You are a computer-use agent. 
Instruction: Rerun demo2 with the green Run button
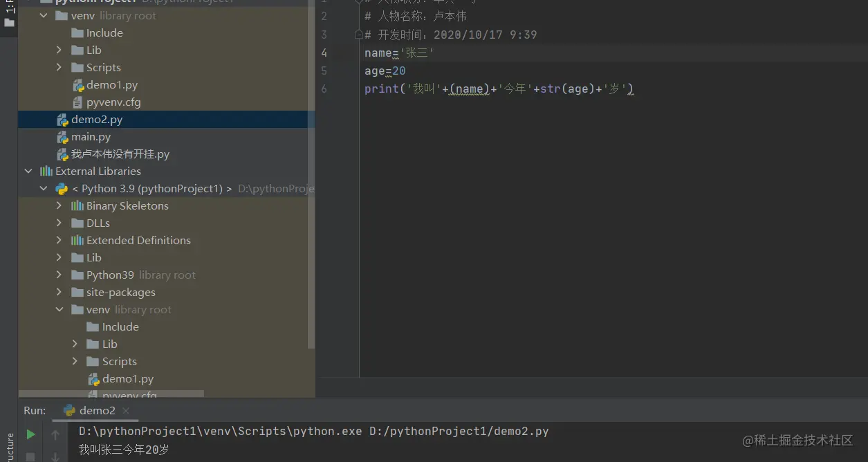click(x=30, y=434)
